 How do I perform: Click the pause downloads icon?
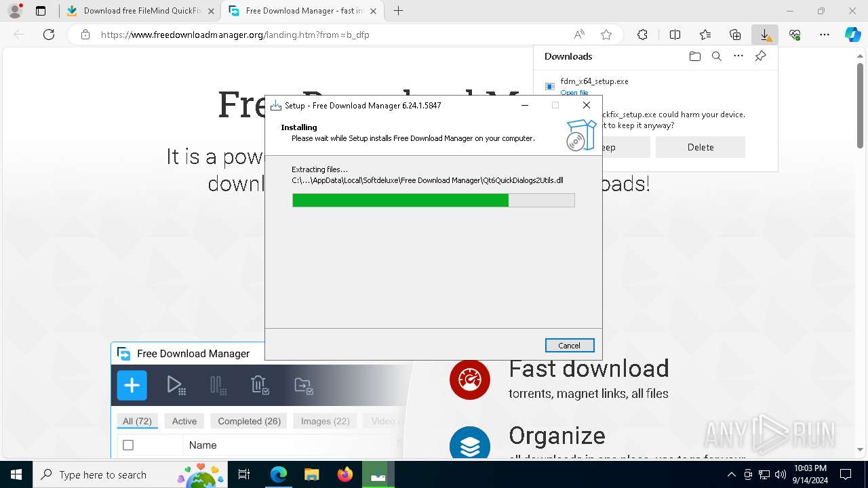point(218,386)
